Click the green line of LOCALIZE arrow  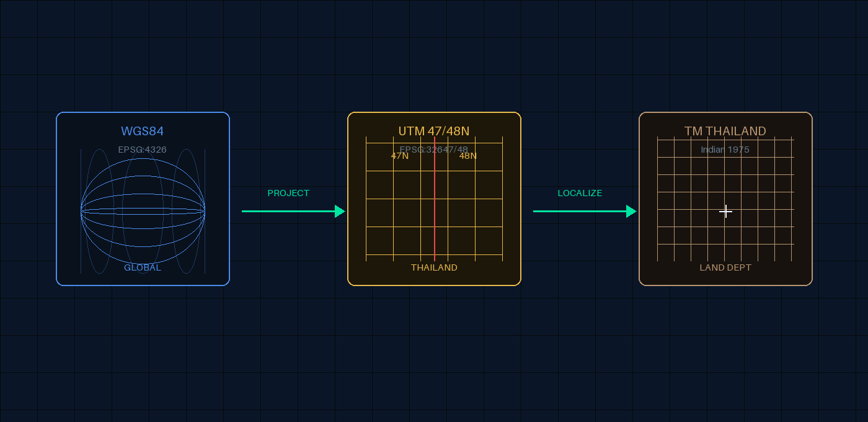click(x=577, y=212)
